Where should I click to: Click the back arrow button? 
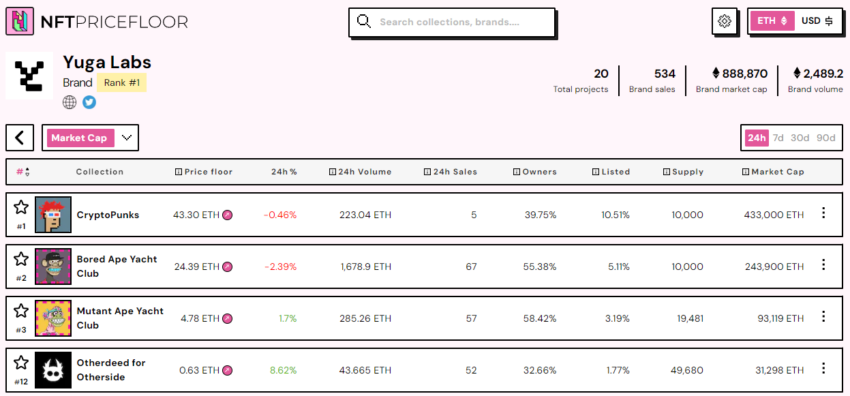tap(20, 138)
